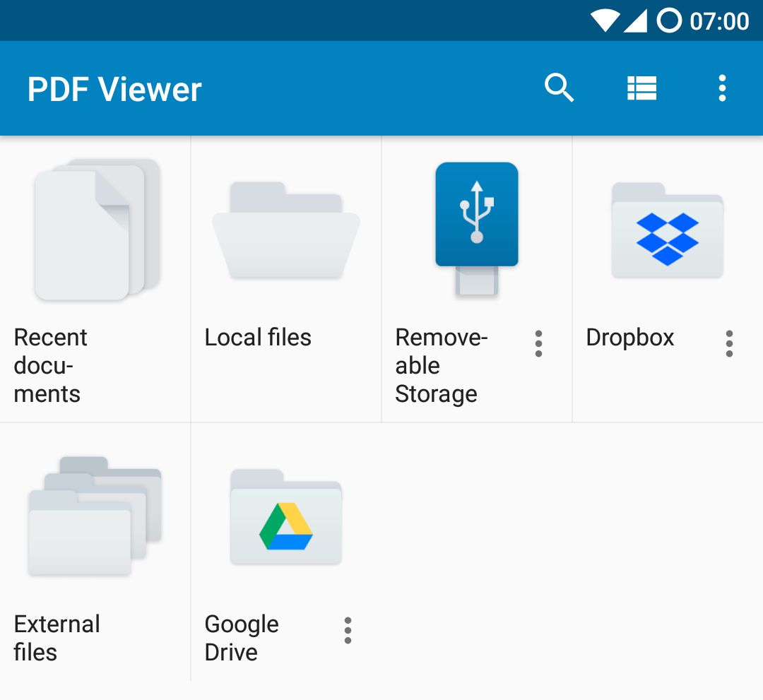The width and height of the screenshot is (763, 700).
Task: Select the "Removable Storage" label text
Action: pyautogui.click(x=441, y=365)
